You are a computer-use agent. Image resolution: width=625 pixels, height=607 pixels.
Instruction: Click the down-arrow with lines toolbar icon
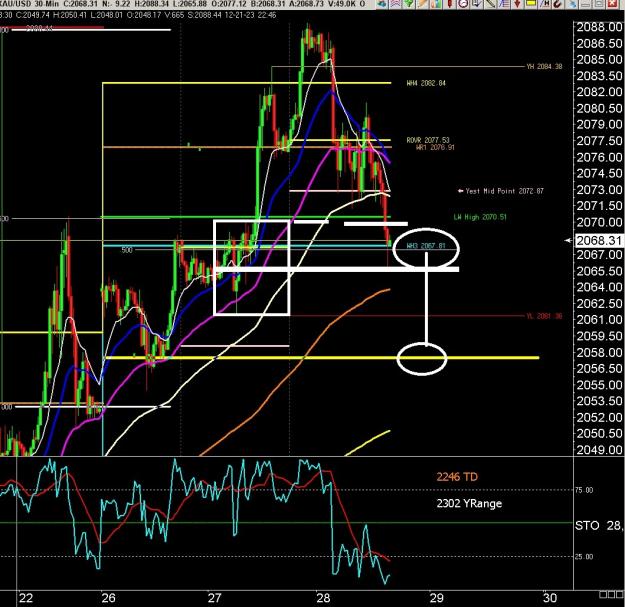pyautogui.click(x=476, y=4)
